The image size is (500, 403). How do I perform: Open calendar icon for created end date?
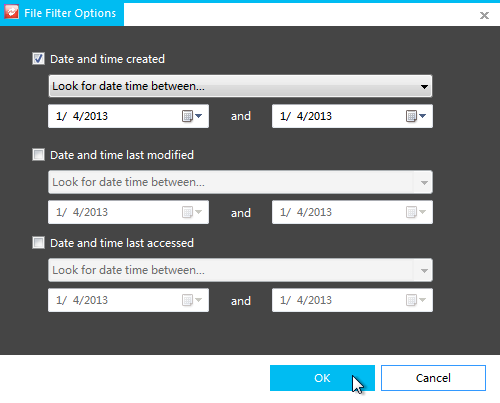(416, 116)
